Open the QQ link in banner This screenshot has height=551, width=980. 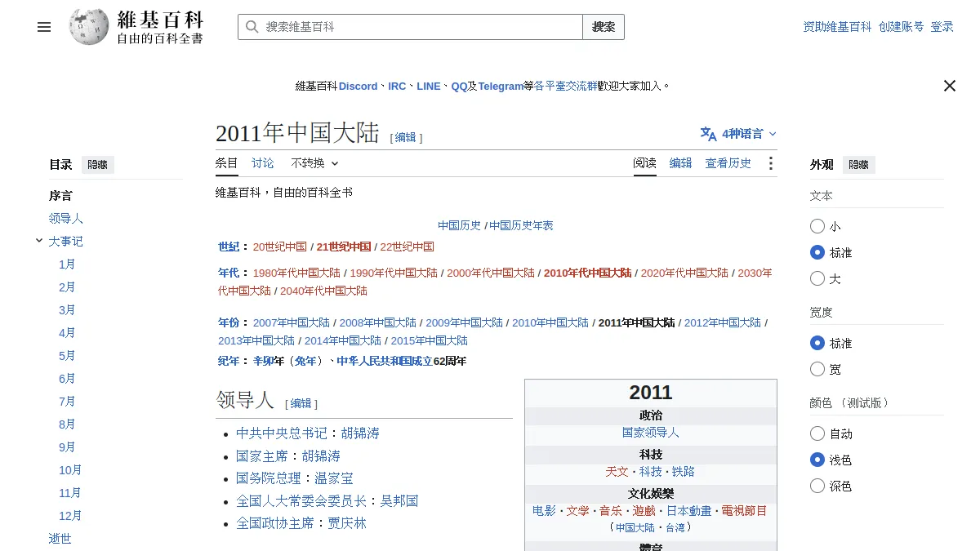point(459,86)
